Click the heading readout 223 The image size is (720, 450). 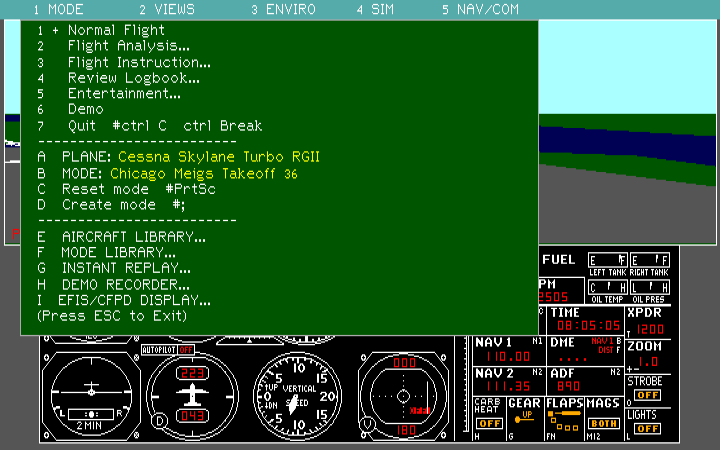tap(192, 373)
